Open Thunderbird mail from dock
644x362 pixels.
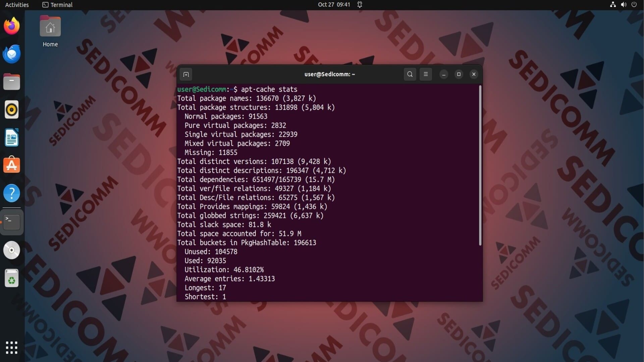(x=12, y=54)
